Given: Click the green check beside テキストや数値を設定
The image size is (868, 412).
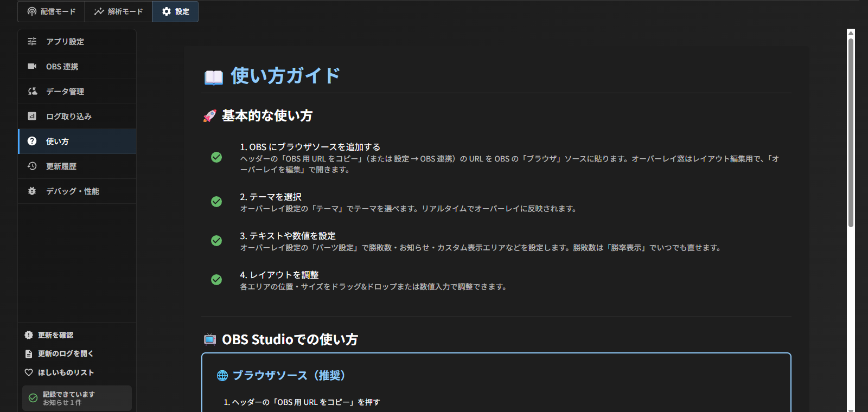Looking at the screenshot, I should (216, 241).
